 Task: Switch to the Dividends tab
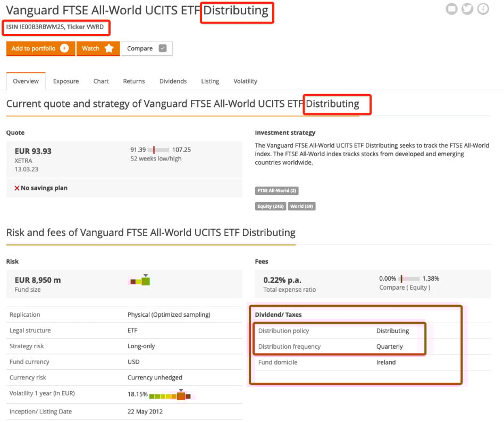[x=173, y=81]
